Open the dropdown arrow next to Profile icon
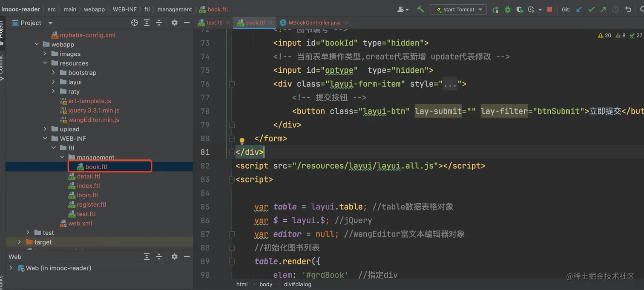Screen dimensions: 644x290 (540, 10)
